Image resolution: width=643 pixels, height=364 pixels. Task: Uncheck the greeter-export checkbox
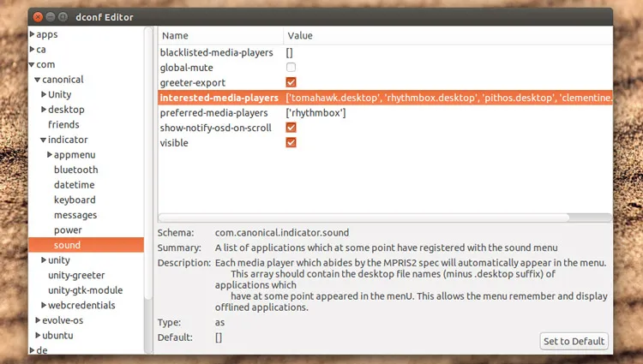(x=291, y=82)
